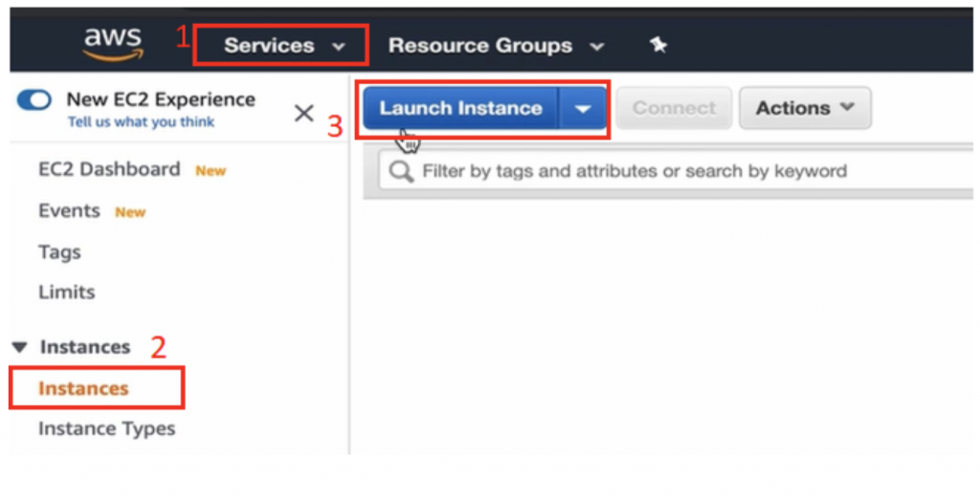Click the magnifier search icon
This screenshot has height=501, width=980.
click(x=401, y=171)
